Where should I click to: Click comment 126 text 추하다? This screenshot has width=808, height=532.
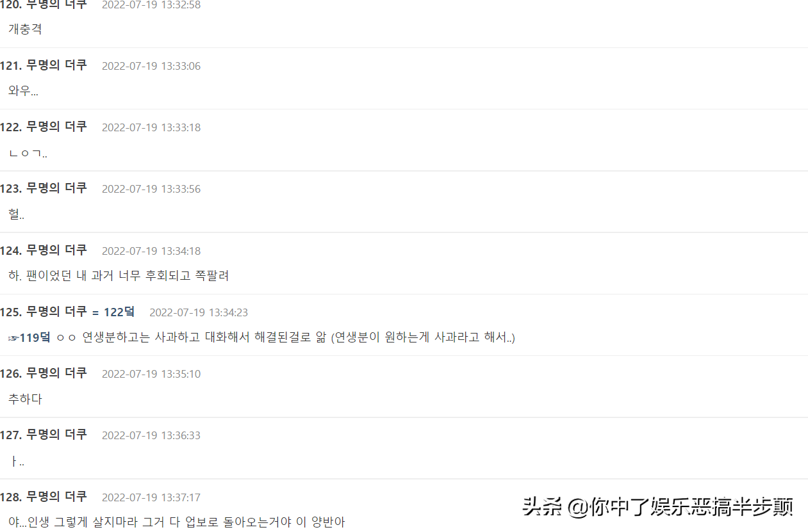[25, 399]
